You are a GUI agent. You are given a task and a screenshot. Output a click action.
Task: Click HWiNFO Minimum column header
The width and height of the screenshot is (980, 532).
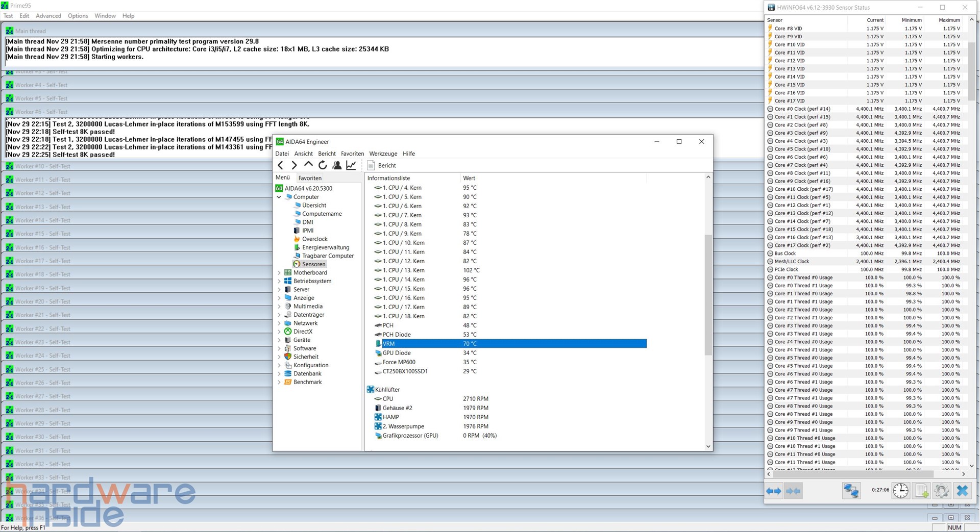pyautogui.click(x=904, y=20)
